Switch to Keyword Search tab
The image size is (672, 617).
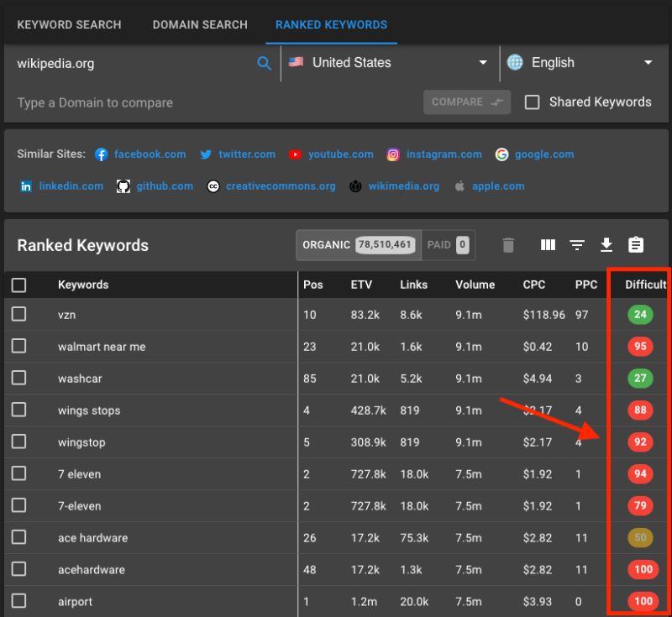point(69,25)
